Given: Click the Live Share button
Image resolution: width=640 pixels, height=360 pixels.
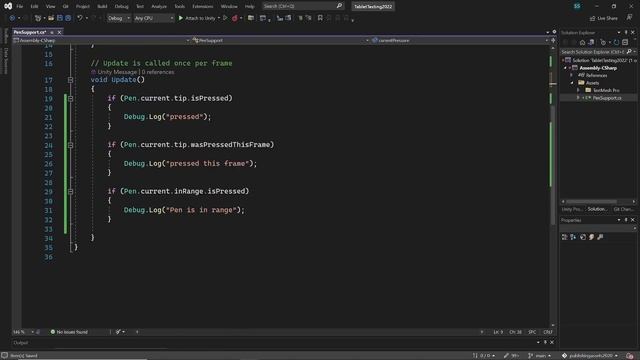Looking at the screenshot, I should (x=604, y=18).
